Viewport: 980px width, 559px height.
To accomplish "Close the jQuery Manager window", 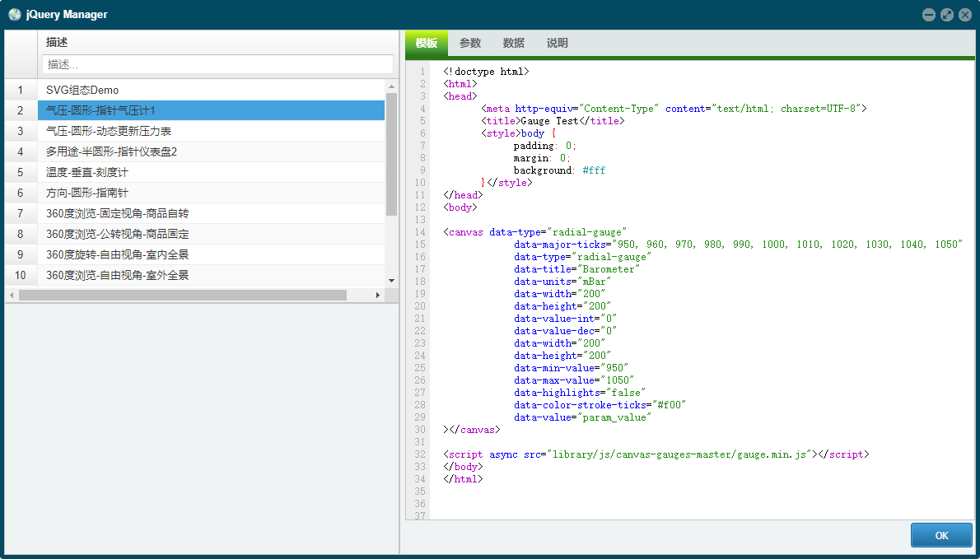I will 965,14.
